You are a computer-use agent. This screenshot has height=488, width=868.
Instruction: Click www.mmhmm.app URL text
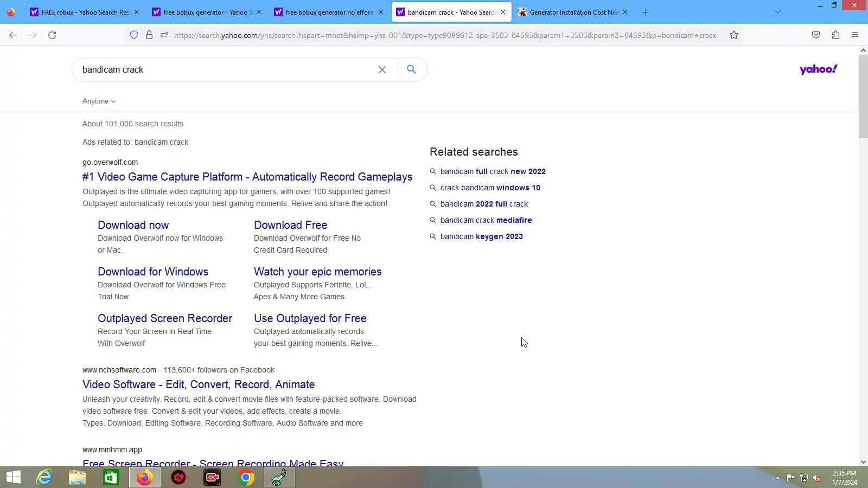[x=112, y=450]
